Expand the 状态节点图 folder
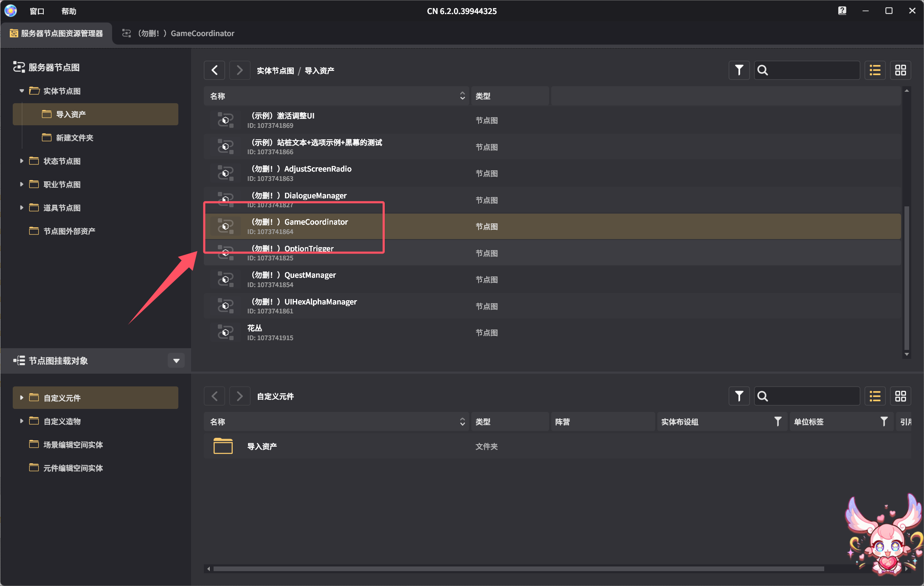Viewport: 924px width, 586px height. tap(22, 161)
